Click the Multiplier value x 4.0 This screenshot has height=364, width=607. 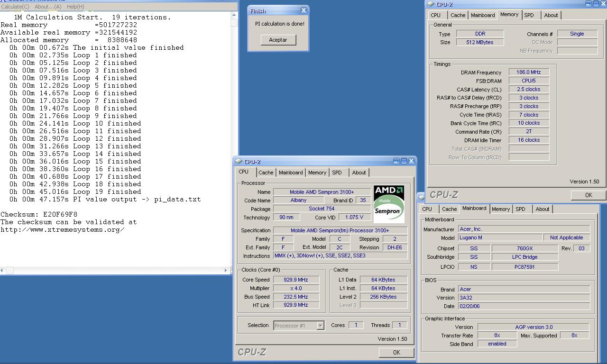coord(295,288)
